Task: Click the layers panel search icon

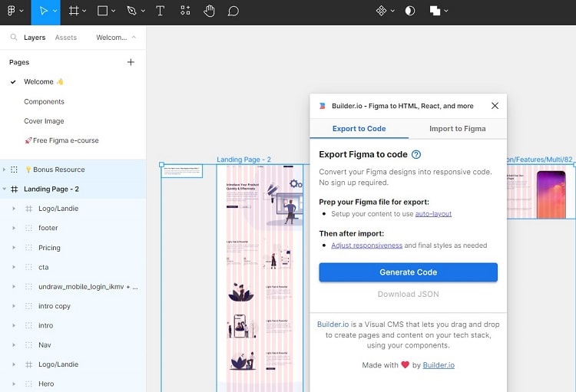Action: [x=14, y=37]
